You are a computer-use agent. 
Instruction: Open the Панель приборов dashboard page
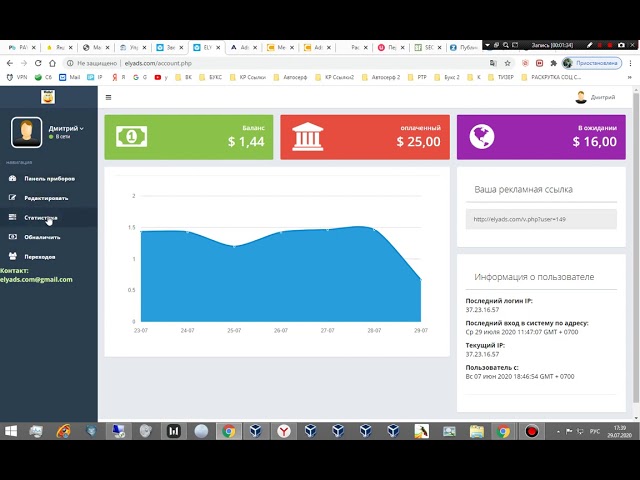(49, 178)
